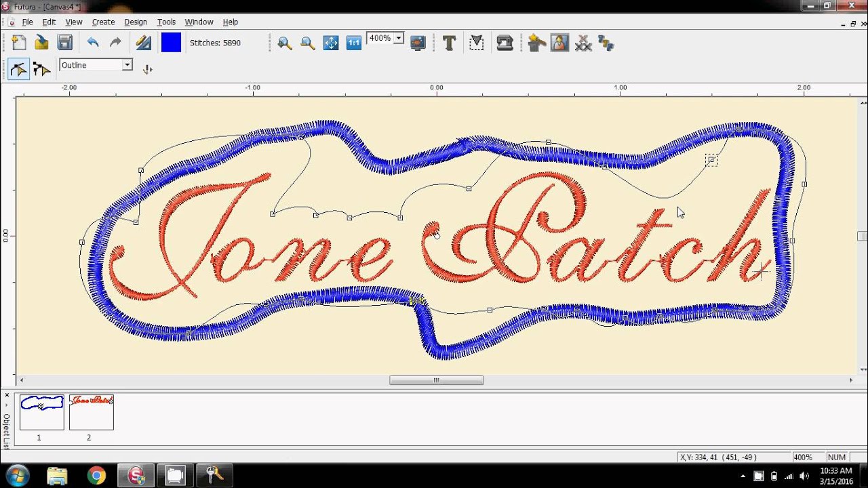Open the 400% zoom level dropdown
Screen dimensions: 868x488
click(399, 39)
